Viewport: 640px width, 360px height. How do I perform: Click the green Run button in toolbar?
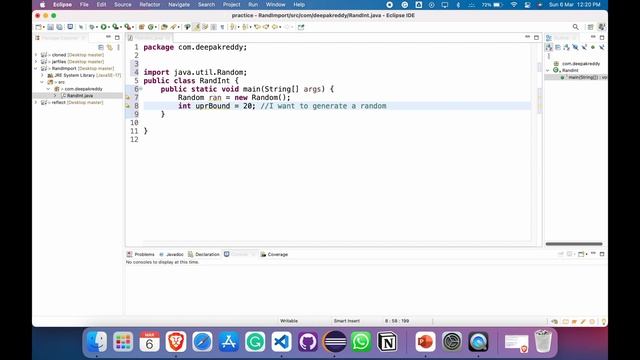click(x=104, y=27)
